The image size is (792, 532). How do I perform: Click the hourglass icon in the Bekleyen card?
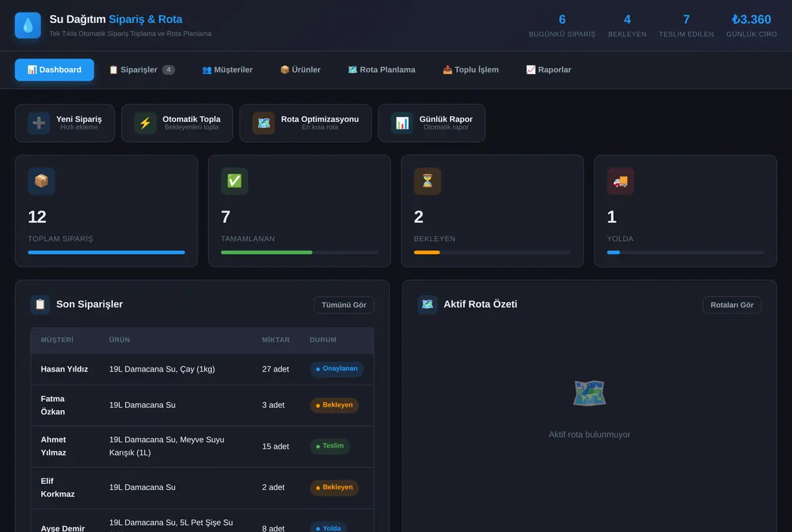pyautogui.click(x=428, y=181)
